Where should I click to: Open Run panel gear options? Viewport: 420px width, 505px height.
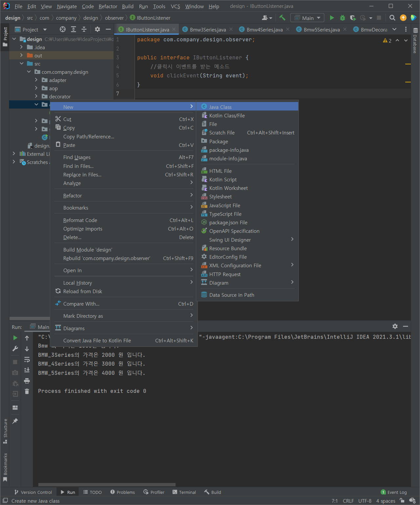[x=395, y=326]
